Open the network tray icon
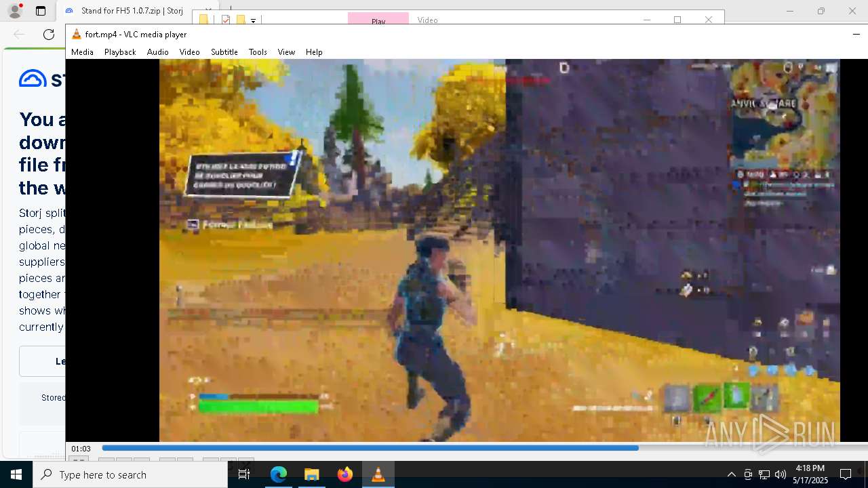Image resolution: width=868 pixels, height=488 pixels. 764,474
